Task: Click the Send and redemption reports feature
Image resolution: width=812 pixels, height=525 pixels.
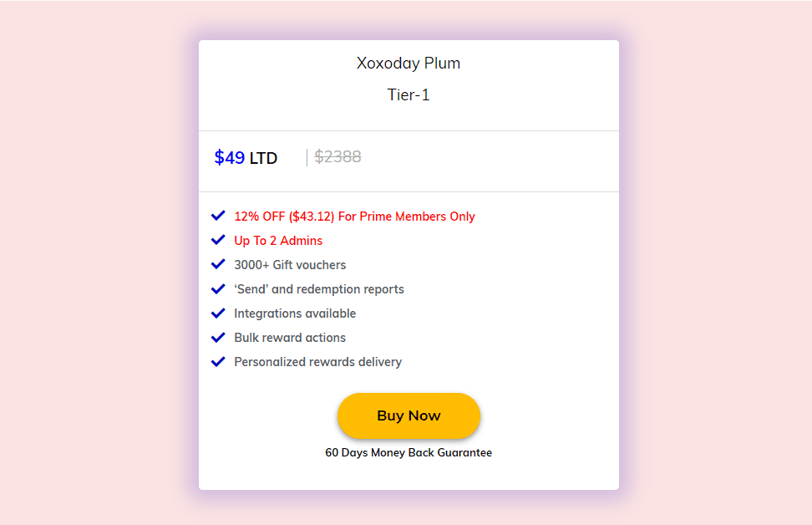Action: point(318,288)
